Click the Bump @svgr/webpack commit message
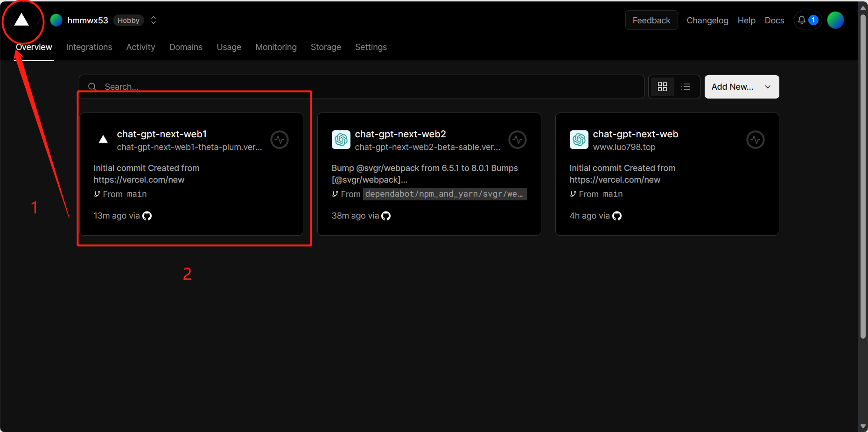The image size is (868, 432). pyautogui.click(x=425, y=174)
